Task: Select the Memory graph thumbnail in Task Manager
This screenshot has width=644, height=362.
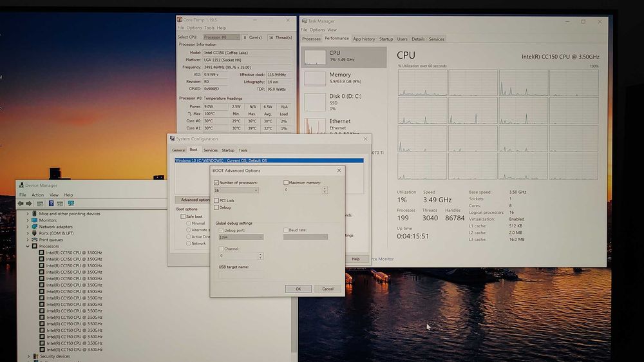Action: (x=315, y=79)
